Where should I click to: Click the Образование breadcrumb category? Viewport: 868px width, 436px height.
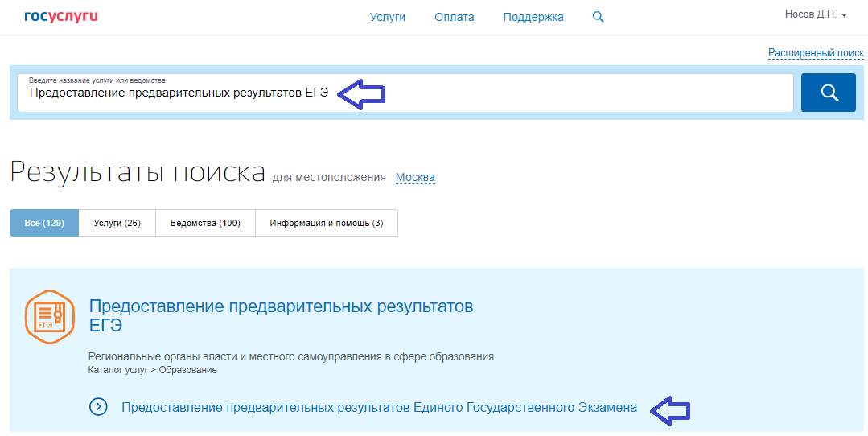(188, 370)
